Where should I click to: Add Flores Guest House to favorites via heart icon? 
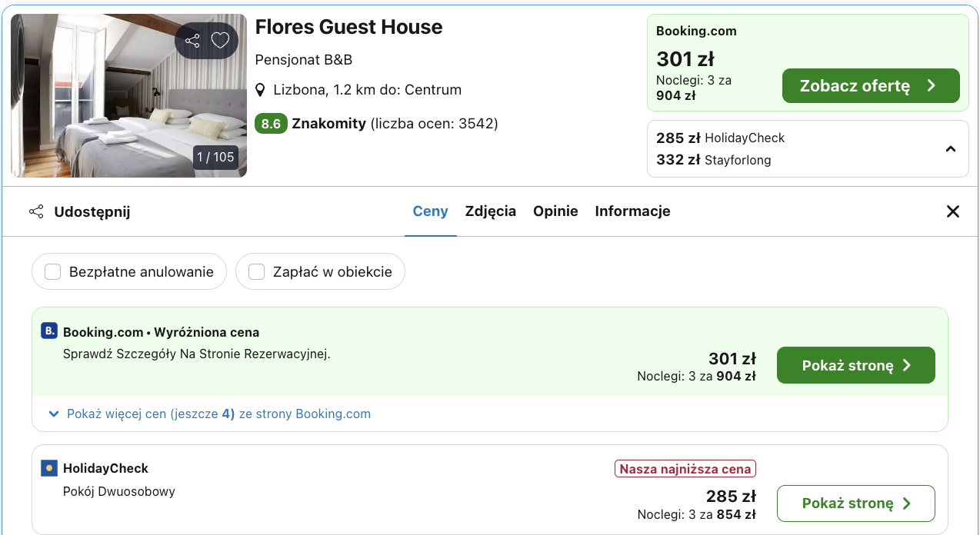(x=220, y=40)
